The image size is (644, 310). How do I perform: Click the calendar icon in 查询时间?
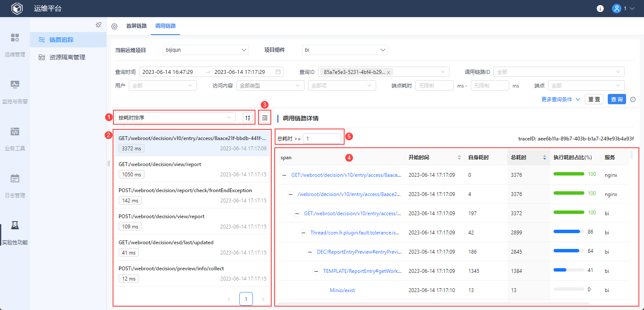pos(278,72)
